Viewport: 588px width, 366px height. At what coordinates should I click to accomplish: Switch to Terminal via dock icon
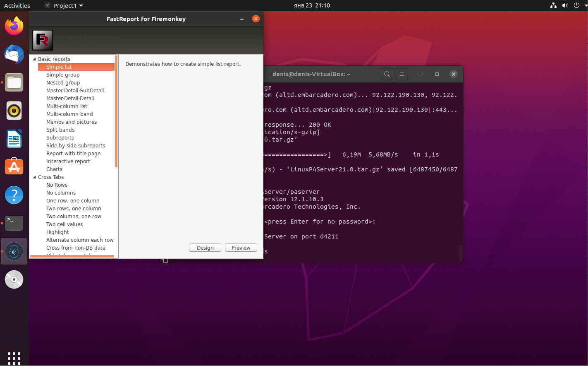pos(14,223)
